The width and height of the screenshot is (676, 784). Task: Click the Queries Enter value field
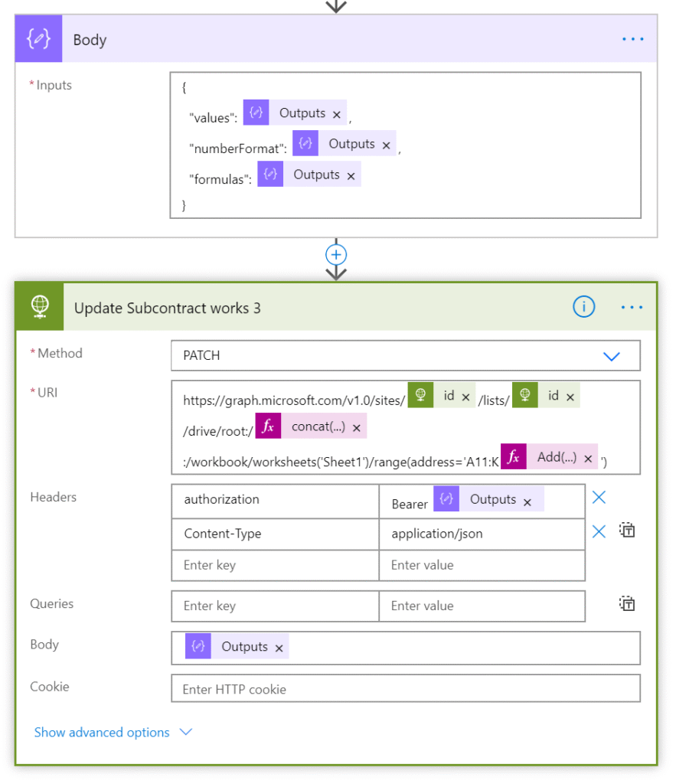[482, 606]
